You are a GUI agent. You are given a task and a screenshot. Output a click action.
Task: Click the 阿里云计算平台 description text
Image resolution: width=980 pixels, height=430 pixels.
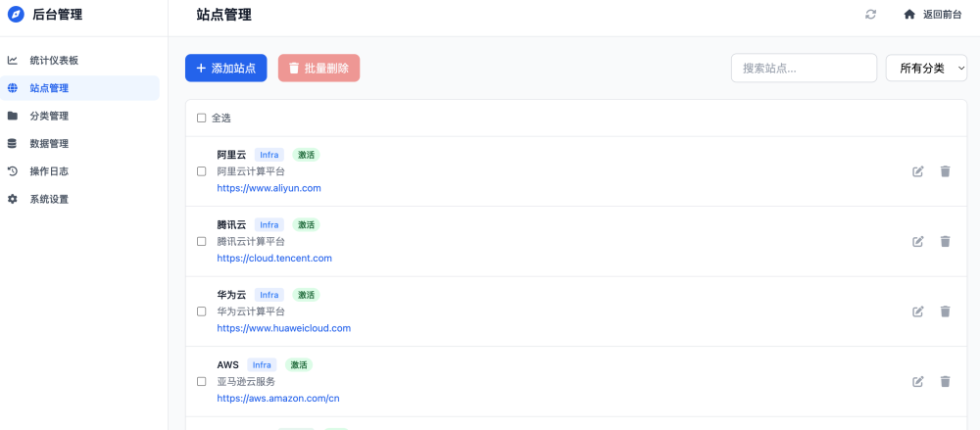[x=251, y=171]
